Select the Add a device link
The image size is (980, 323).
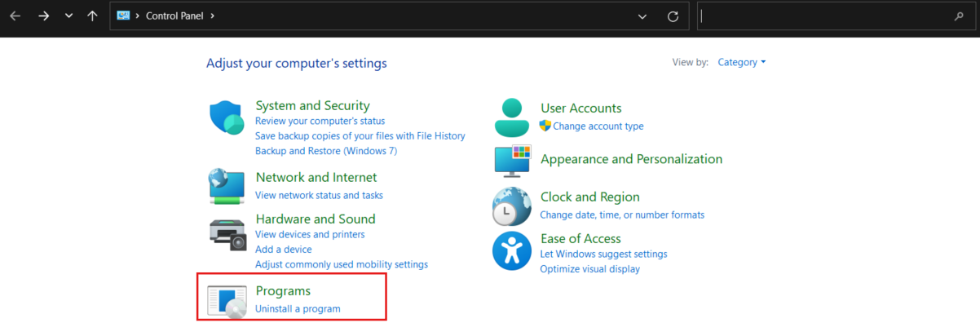coord(283,250)
